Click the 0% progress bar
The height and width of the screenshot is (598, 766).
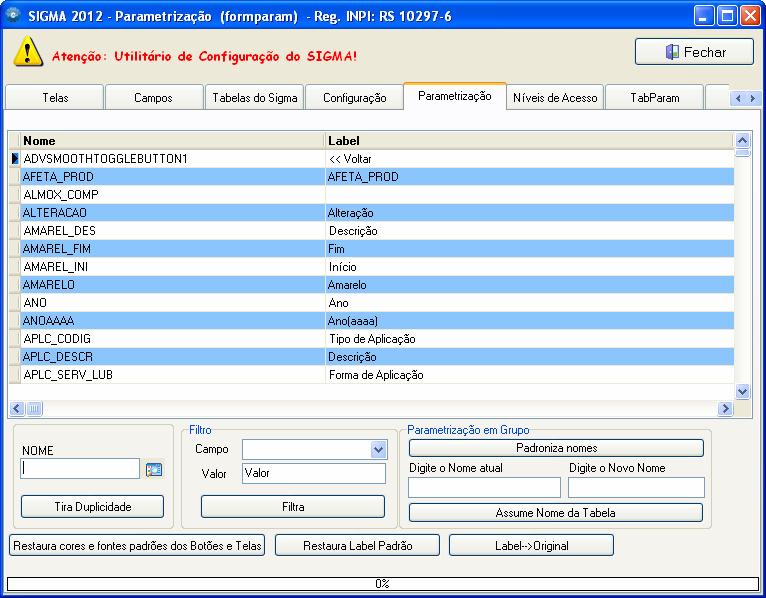point(383,584)
